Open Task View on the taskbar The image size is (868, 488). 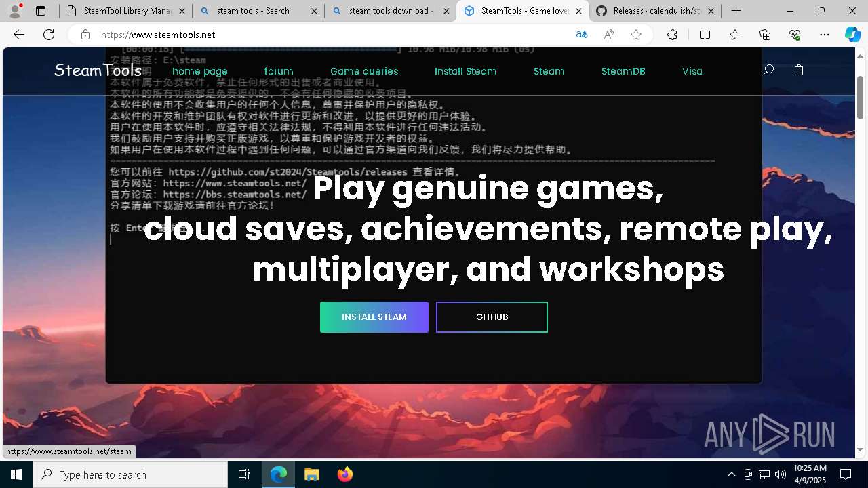244,474
